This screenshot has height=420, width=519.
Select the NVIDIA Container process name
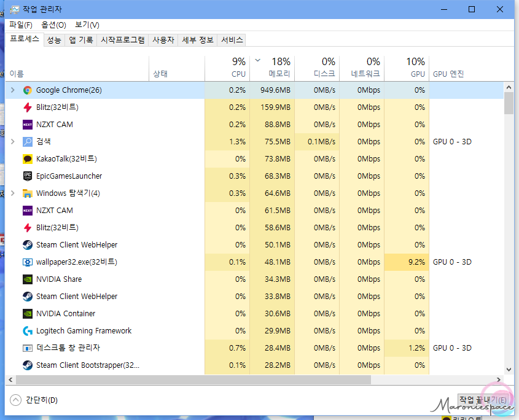[66, 313]
